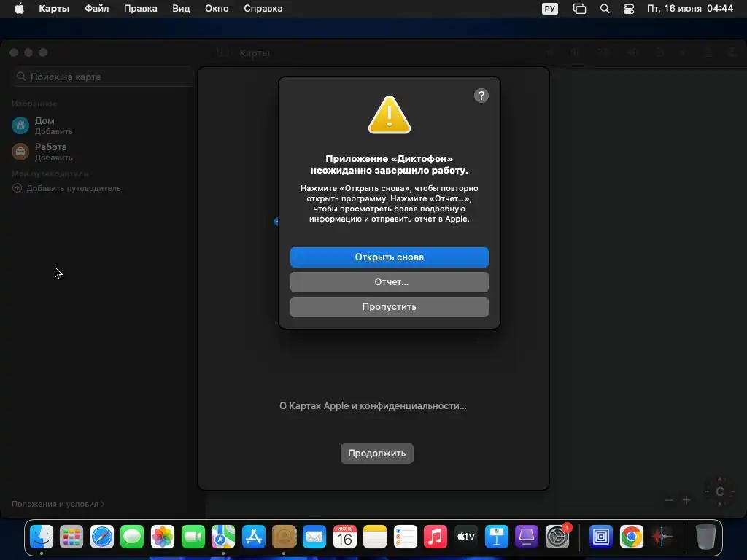This screenshot has width=747, height=560.
Task: Open Launchpad from the Dock
Action: [72, 537]
